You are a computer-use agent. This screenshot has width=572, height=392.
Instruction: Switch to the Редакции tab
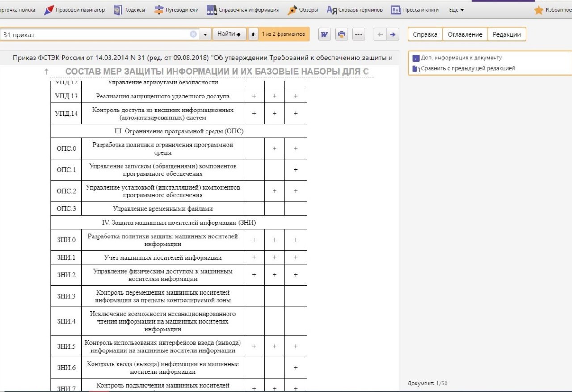point(506,34)
